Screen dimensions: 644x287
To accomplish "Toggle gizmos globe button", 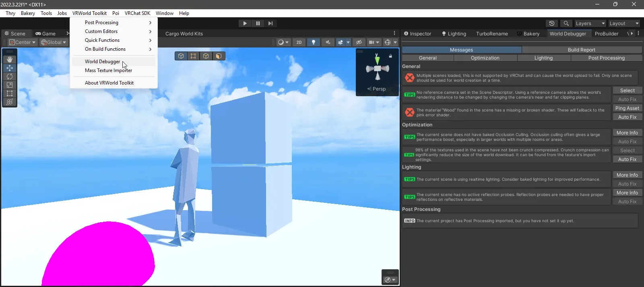I will 388,42.
